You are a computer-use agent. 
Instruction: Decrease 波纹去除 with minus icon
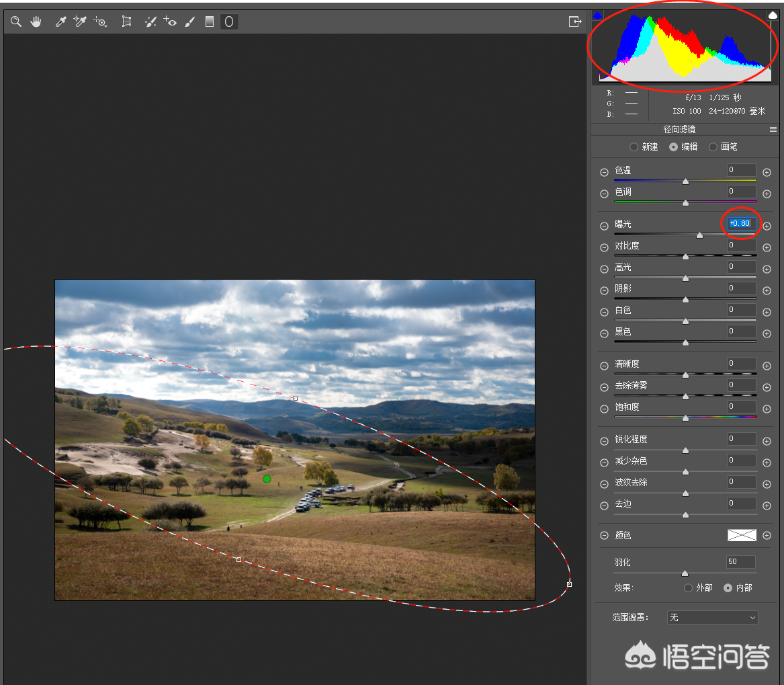click(604, 485)
